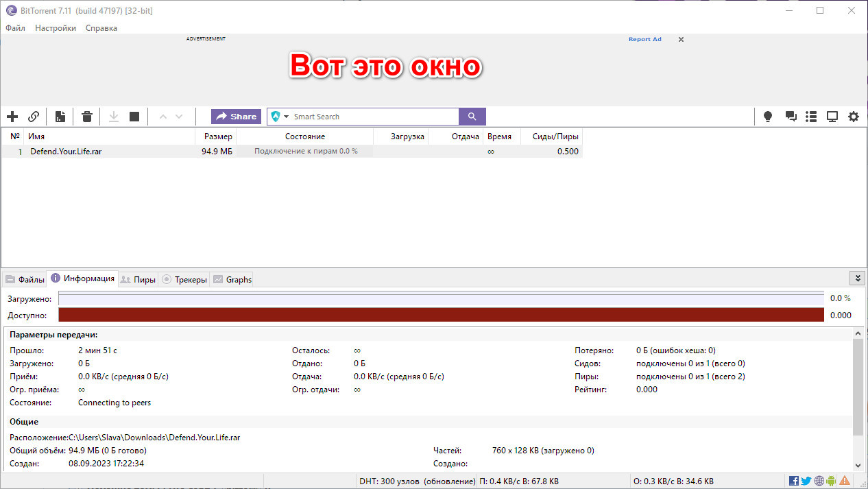Click the purple Share button
868x489 pixels.
(236, 117)
